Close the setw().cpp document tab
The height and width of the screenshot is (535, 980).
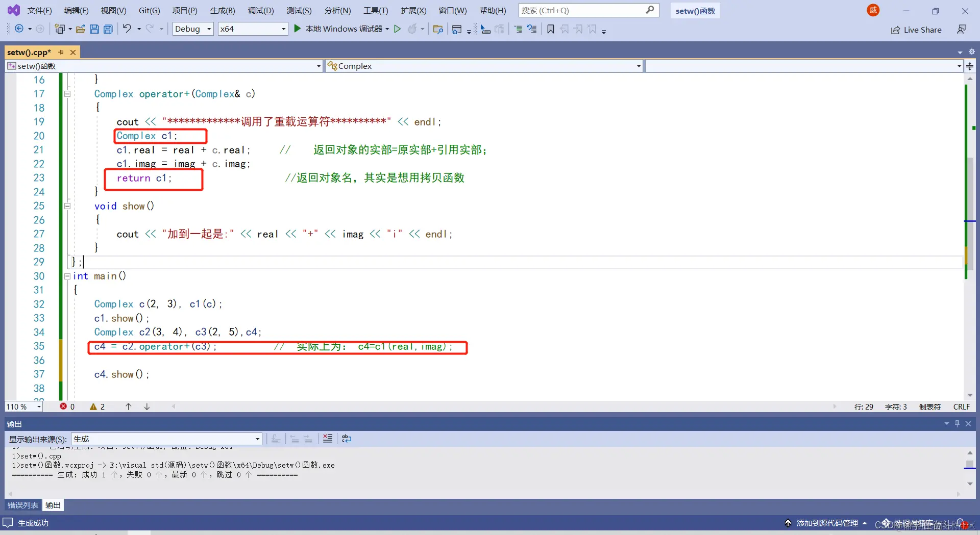[73, 52]
